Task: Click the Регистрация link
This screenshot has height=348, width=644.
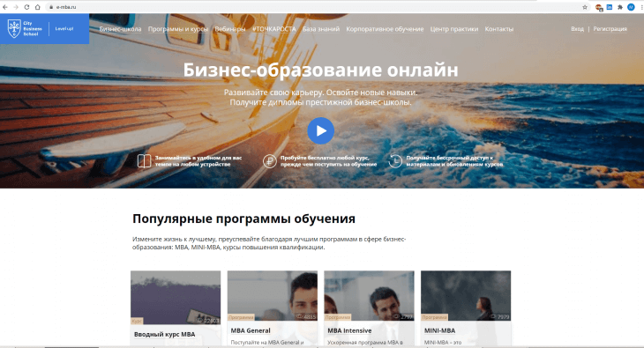Action: tap(610, 29)
